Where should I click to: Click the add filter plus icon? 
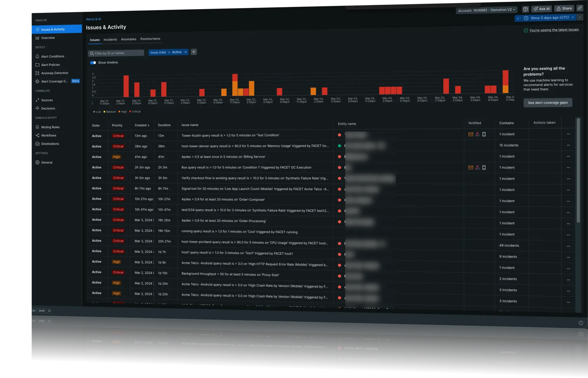pyautogui.click(x=194, y=52)
